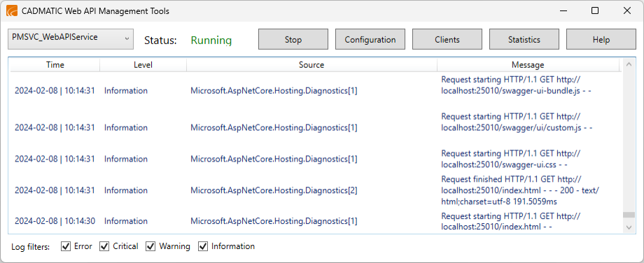Open the Configuration dialog
The image size is (644, 263).
370,39
